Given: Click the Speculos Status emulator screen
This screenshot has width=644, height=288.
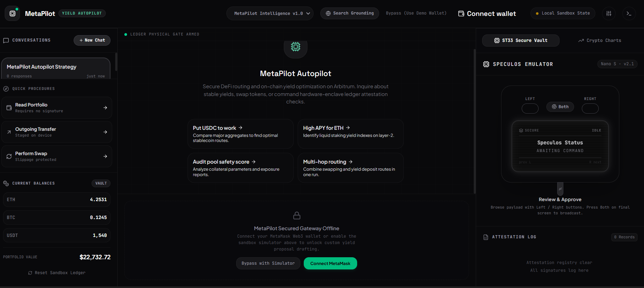Looking at the screenshot, I should [x=560, y=146].
